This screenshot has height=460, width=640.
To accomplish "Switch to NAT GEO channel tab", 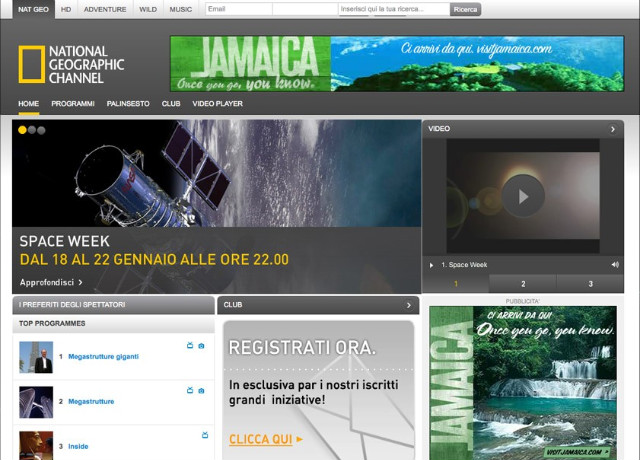I will [33, 9].
